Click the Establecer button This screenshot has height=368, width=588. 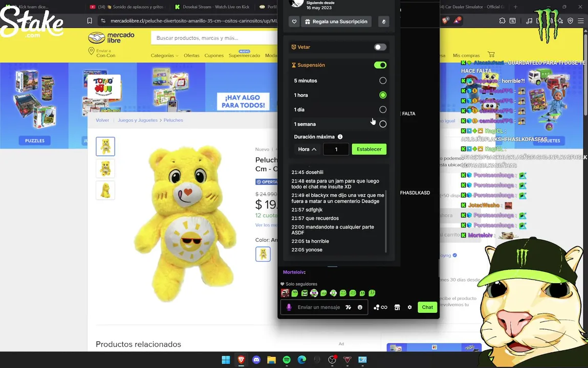[369, 149]
